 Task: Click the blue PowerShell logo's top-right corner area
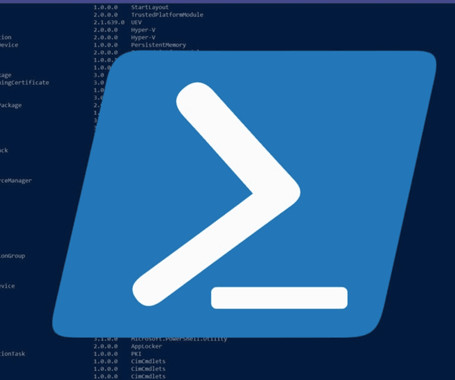[417, 67]
